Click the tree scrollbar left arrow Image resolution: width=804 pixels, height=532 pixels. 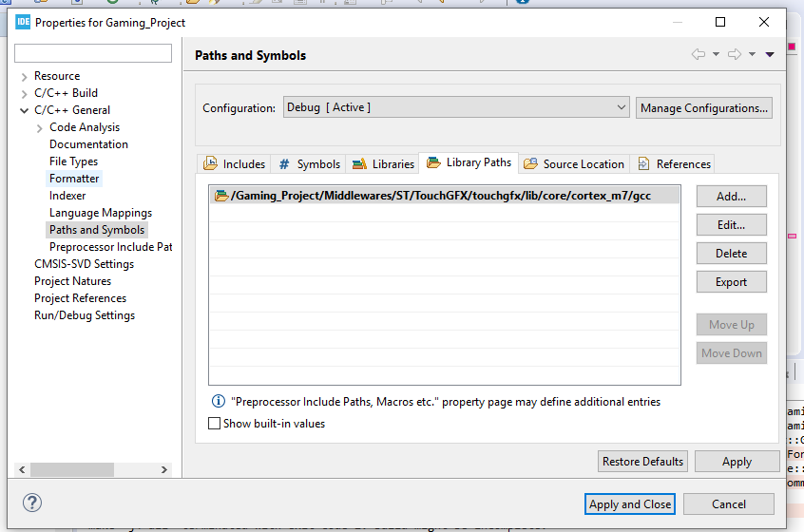(x=22, y=469)
